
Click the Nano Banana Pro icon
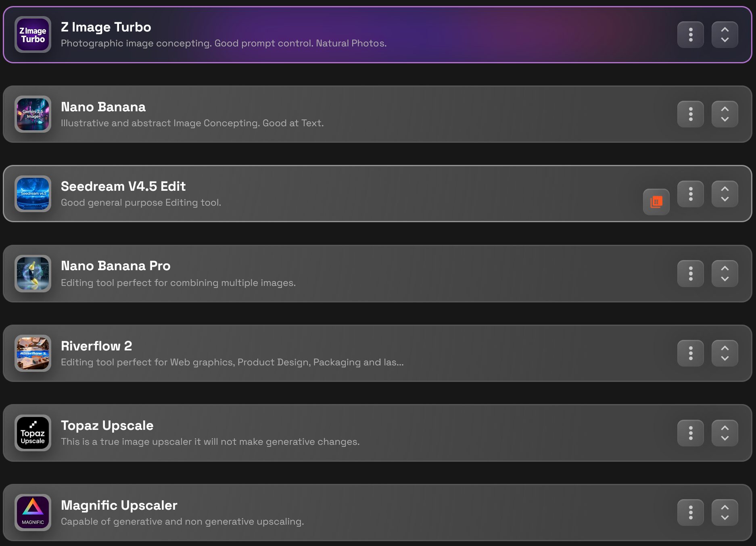33,274
